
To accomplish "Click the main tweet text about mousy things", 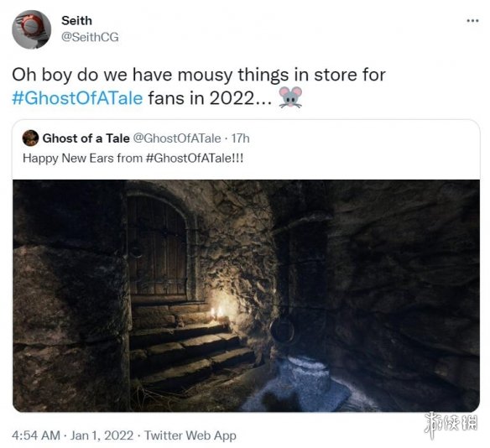I will point(199,86).
